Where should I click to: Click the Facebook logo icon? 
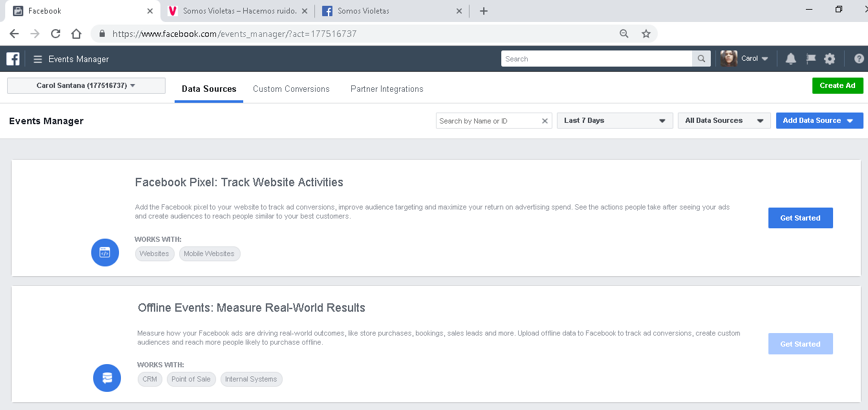coord(13,59)
